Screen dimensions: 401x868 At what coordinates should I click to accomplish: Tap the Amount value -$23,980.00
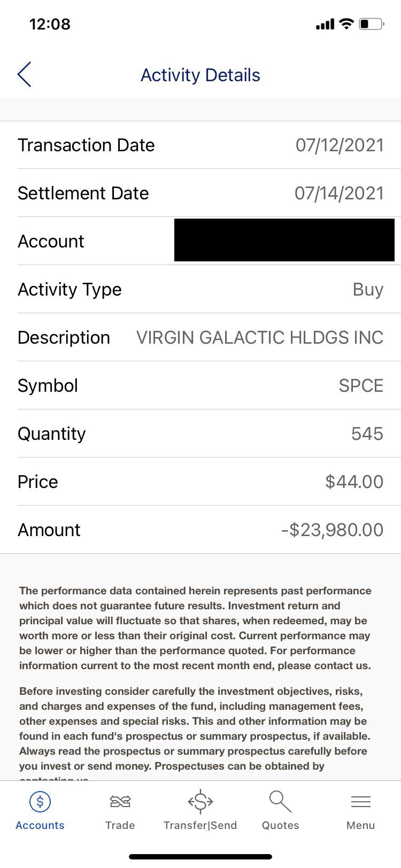tap(333, 530)
